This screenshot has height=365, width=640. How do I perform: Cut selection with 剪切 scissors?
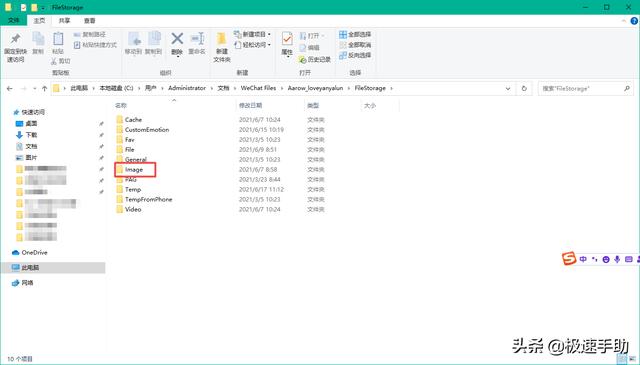pyautogui.click(x=60, y=61)
